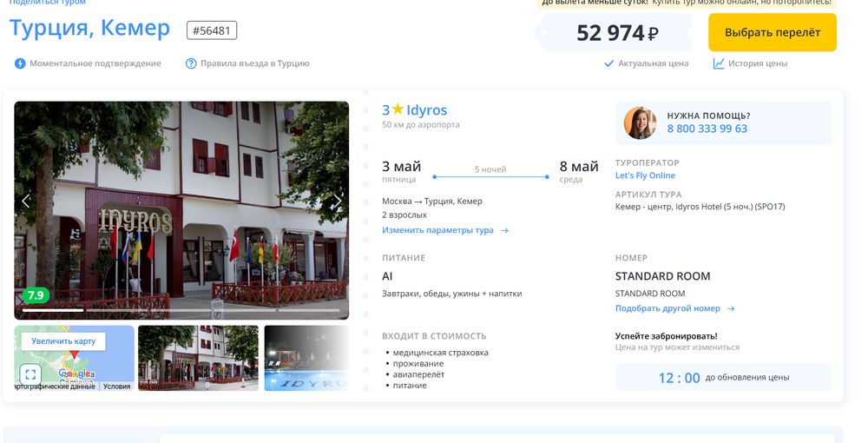
Task: Click the fullscreen map expand icon
Action: (x=30, y=374)
